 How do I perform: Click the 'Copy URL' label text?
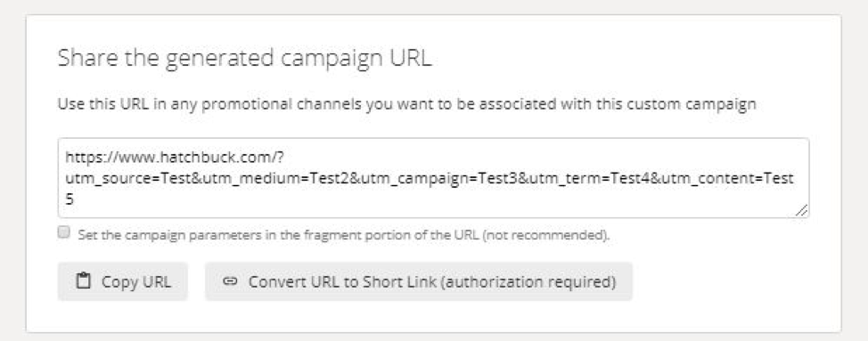135,282
